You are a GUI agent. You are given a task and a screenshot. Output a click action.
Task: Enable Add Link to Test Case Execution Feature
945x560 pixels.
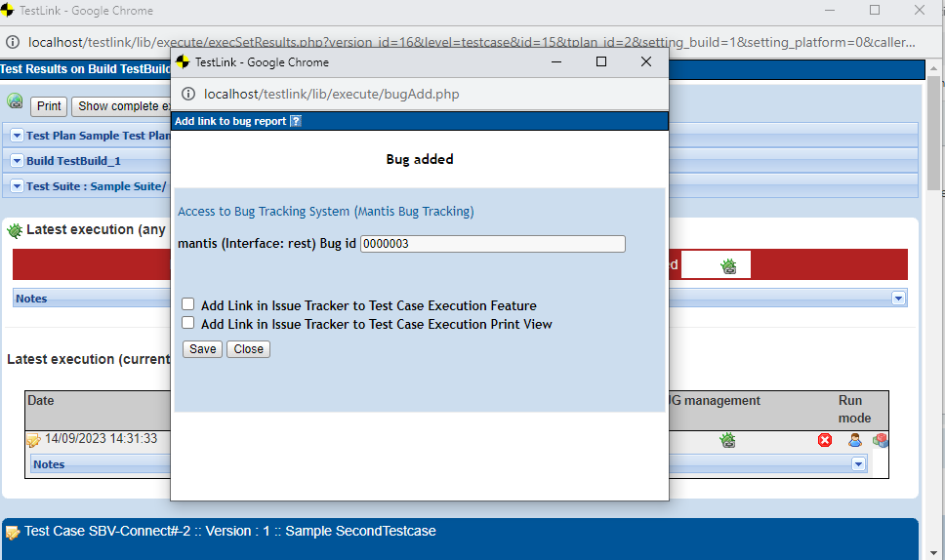188,304
